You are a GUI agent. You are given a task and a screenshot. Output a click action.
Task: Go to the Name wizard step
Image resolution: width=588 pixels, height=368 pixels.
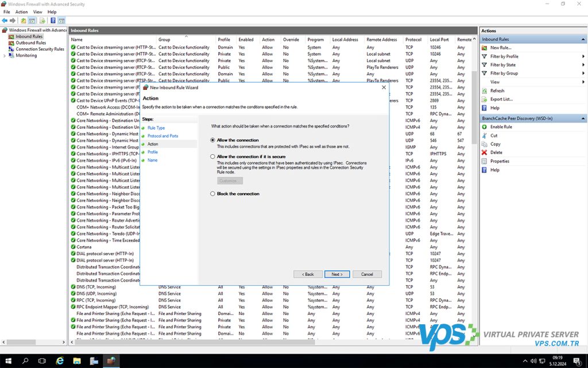pyautogui.click(x=152, y=160)
